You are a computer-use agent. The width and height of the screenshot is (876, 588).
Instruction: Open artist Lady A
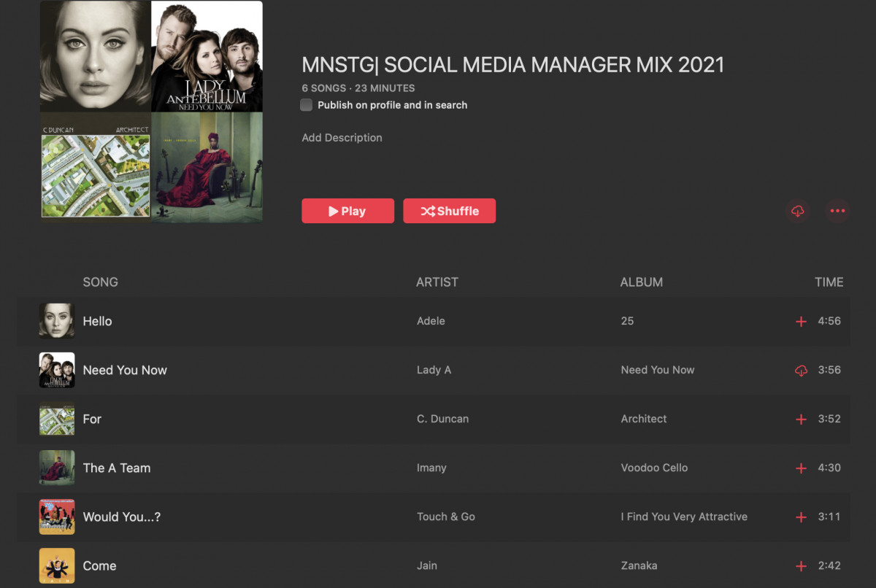(x=434, y=370)
